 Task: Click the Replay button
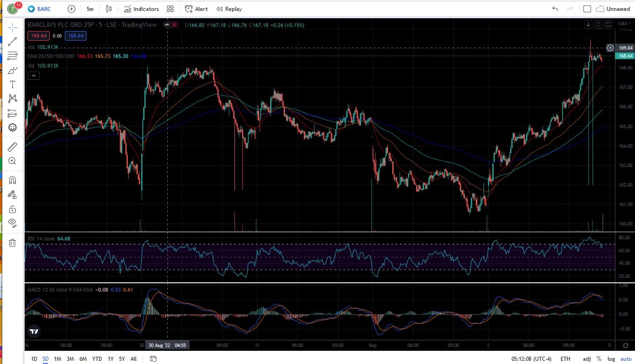point(229,9)
